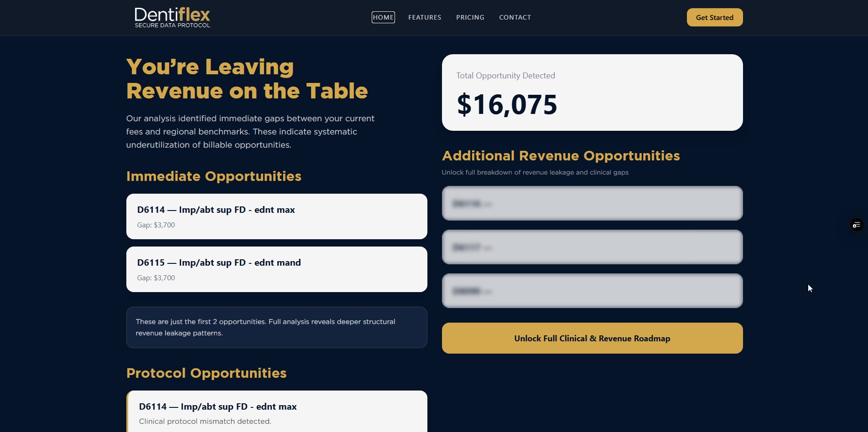Click the Gap: $3,700 text under D6115

click(156, 278)
